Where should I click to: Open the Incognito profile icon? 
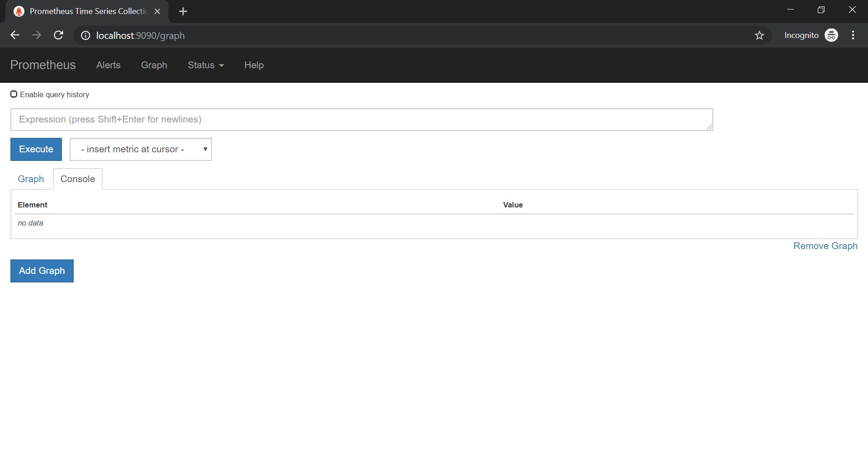(x=831, y=35)
